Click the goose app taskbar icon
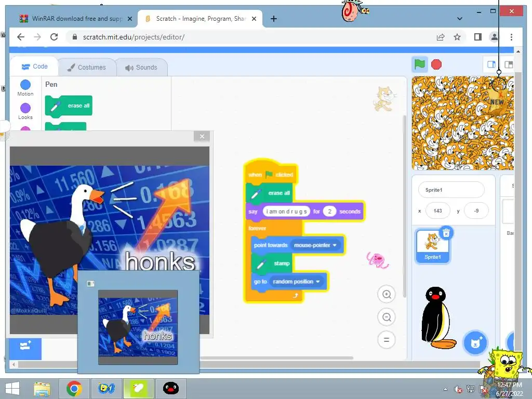Image resolution: width=532 pixels, height=399 pixels. 138,389
